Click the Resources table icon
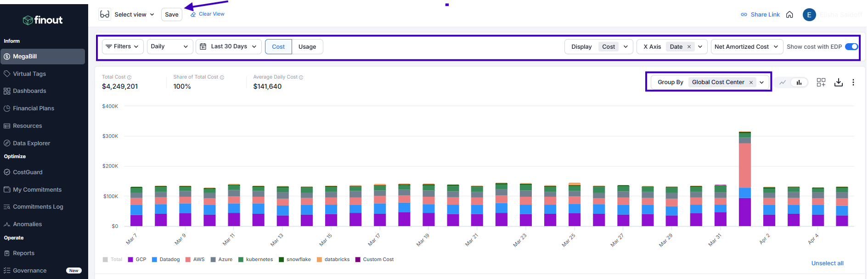The image size is (868, 279). click(7, 126)
